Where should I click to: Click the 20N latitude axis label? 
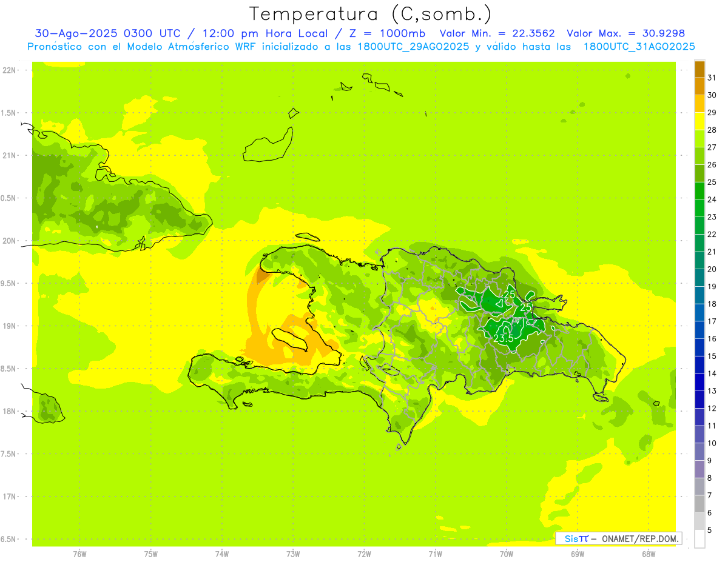(x=10, y=241)
